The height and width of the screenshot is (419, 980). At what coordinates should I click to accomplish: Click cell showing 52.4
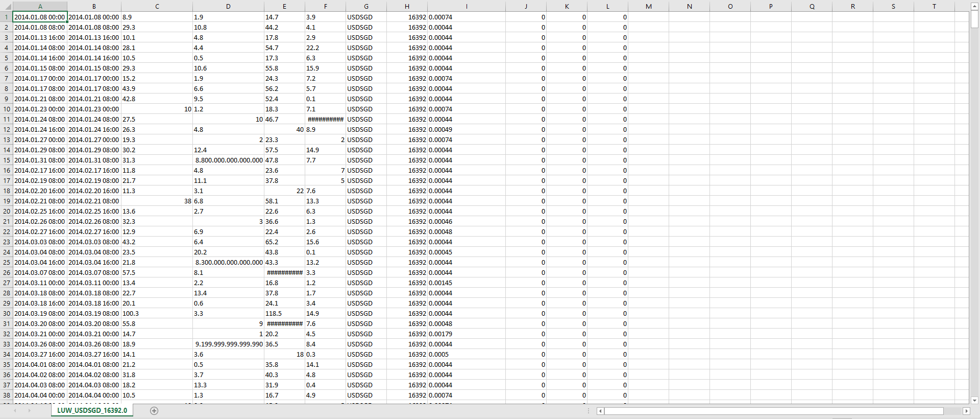click(284, 99)
